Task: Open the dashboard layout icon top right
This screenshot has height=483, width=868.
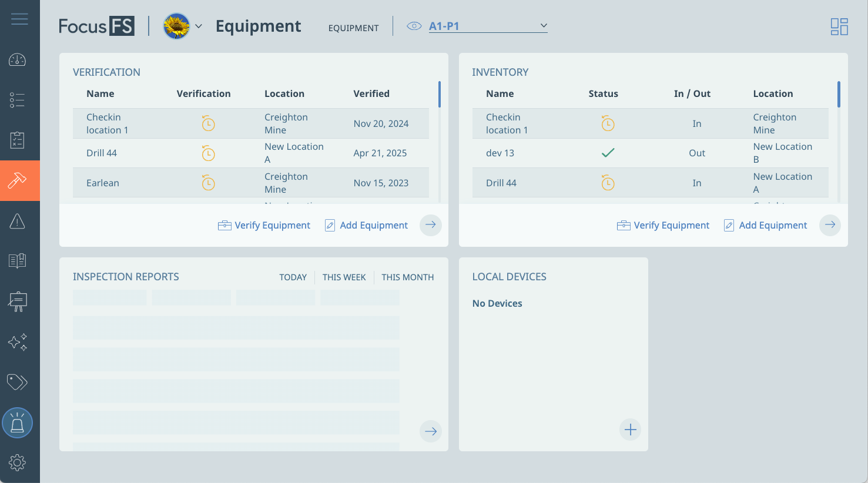Action: [839, 26]
